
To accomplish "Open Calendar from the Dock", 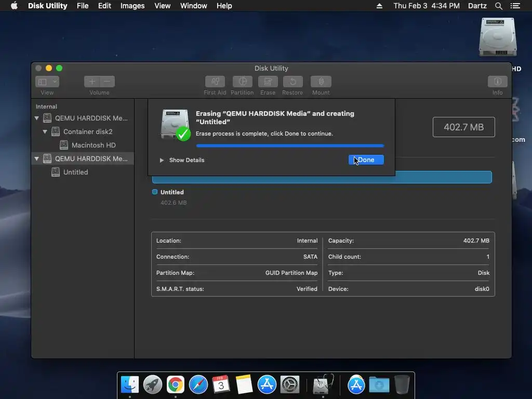I will 221,385.
